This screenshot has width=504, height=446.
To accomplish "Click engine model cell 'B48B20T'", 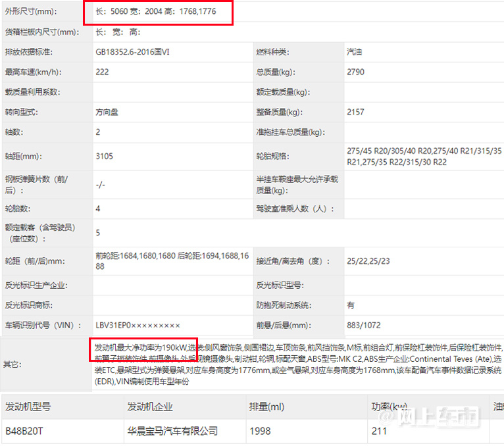I will tap(24, 431).
